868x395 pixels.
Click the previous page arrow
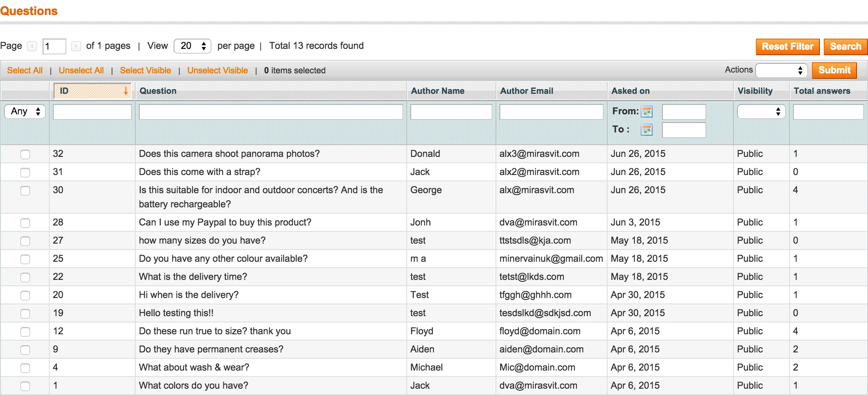tap(32, 46)
